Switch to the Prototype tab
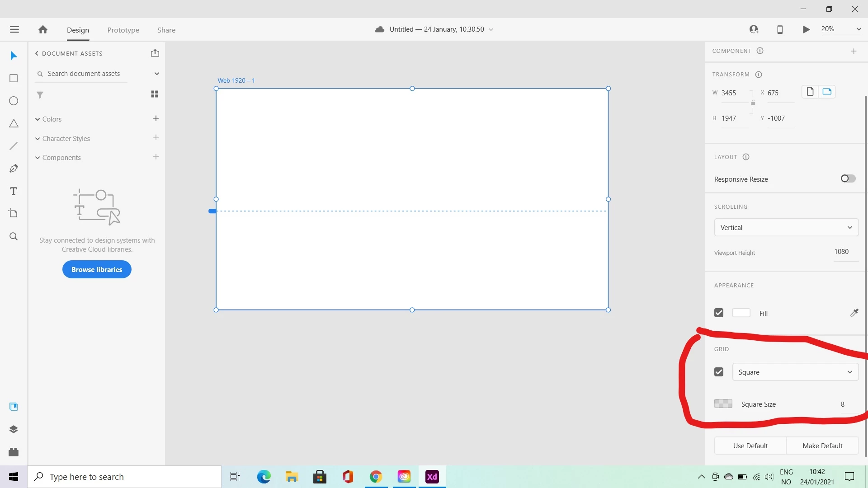This screenshot has height=488, width=868. click(123, 30)
